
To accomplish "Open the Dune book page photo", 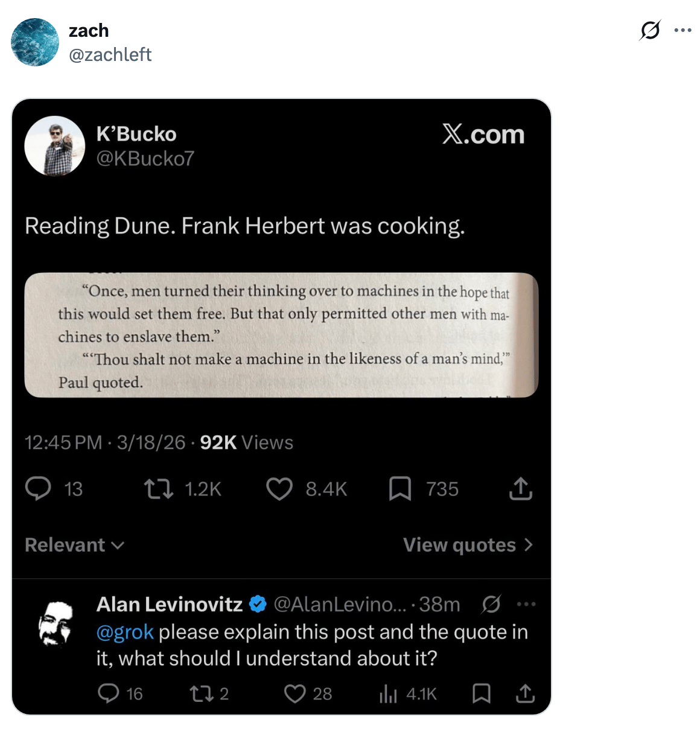I will click(281, 335).
